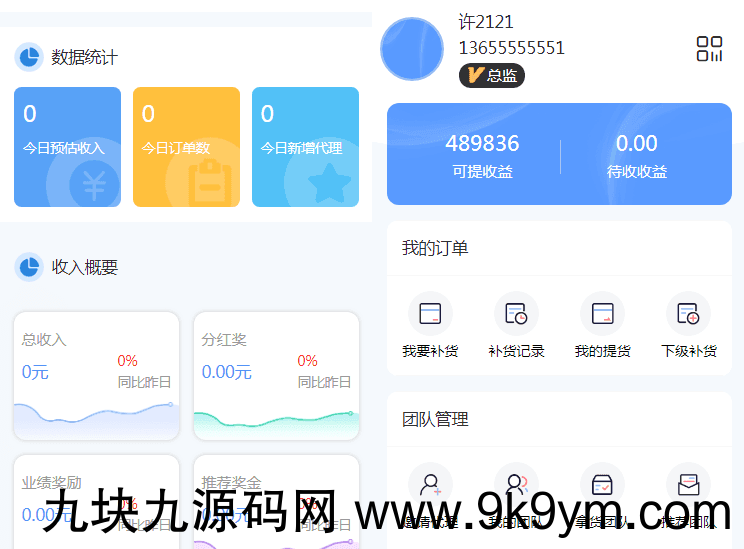This screenshot has height=549, width=744.
Task: Open the 补货记录 restock records icon
Action: (x=516, y=314)
